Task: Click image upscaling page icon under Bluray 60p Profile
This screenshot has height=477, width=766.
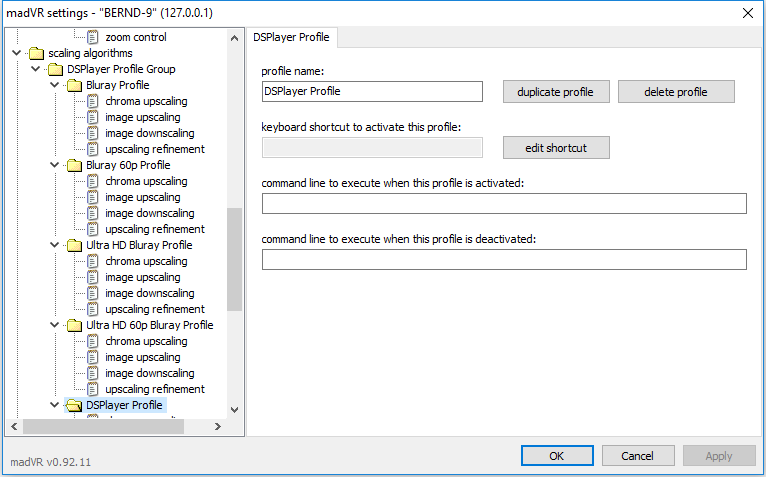Action: pos(92,197)
